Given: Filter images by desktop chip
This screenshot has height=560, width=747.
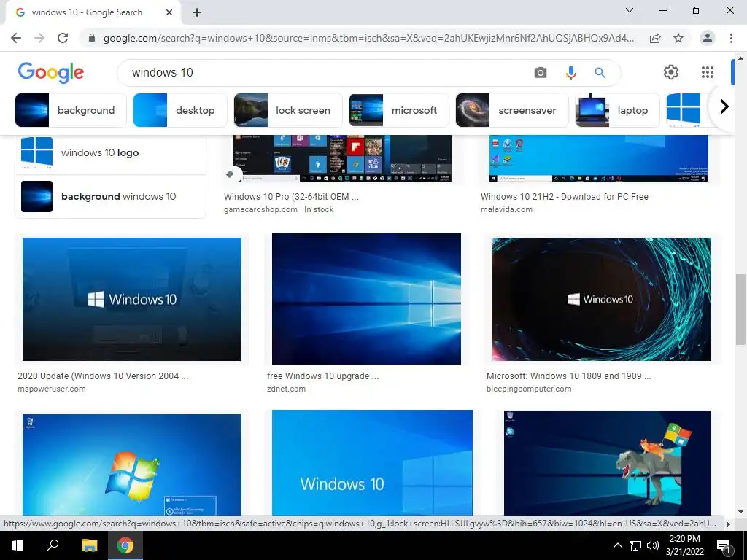Looking at the screenshot, I should (x=180, y=110).
